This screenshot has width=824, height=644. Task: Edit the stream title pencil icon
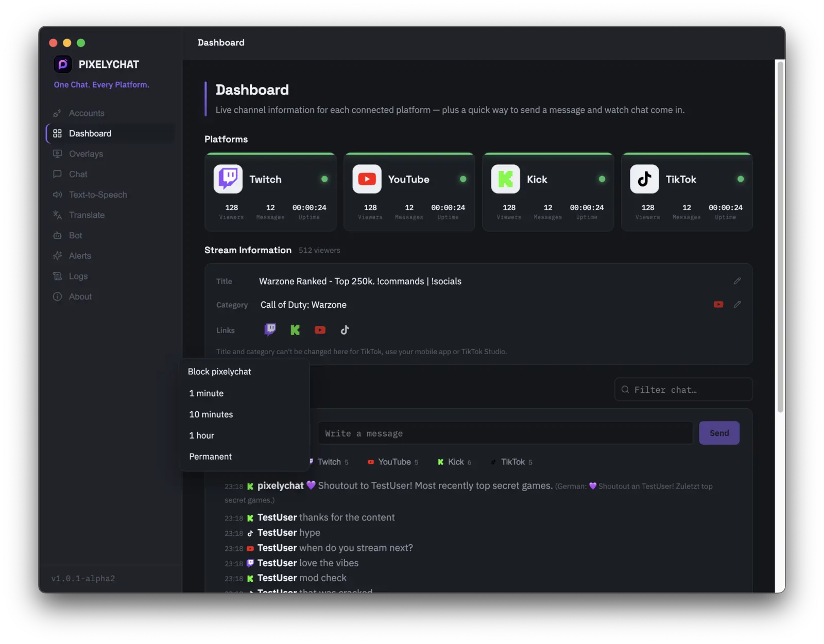pyautogui.click(x=737, y=281)
